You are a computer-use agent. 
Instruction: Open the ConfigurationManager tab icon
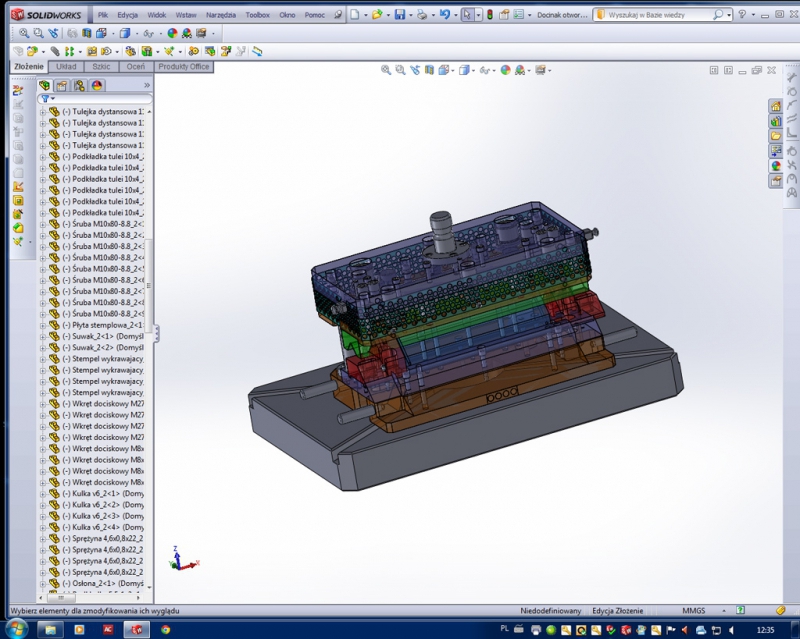[x=80, y=86]
